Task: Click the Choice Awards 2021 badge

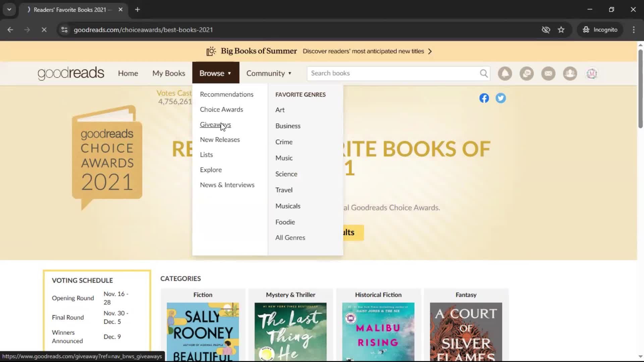Action: point(107,158)
